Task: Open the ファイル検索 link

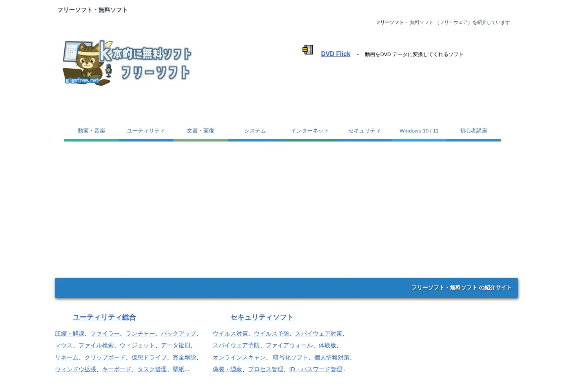Action: tap(96, 345)
